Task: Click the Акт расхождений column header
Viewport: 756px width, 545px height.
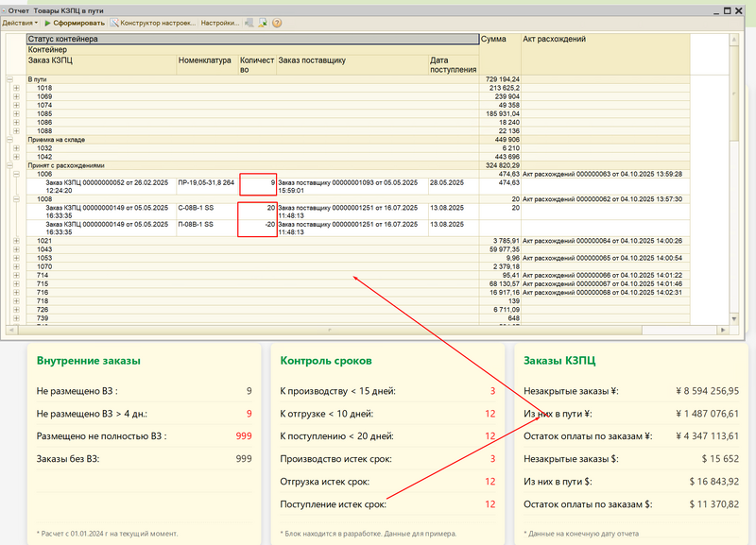Action: [x=606, y=54]
